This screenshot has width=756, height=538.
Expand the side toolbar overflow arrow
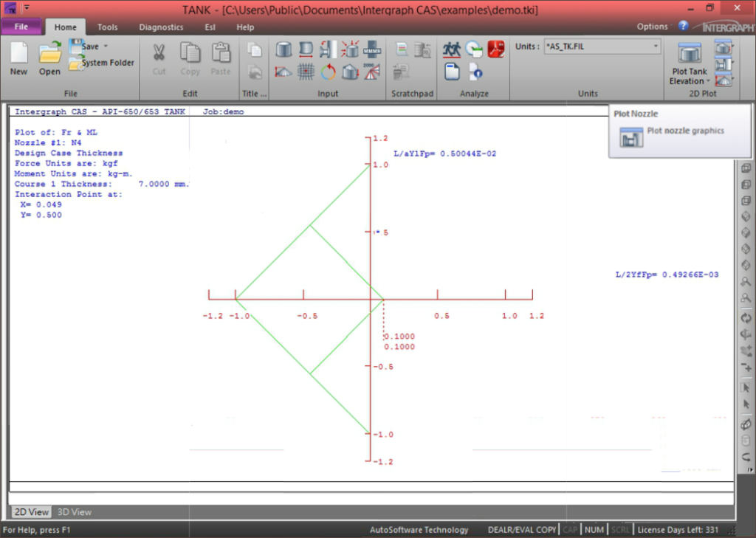click(750, 469)
